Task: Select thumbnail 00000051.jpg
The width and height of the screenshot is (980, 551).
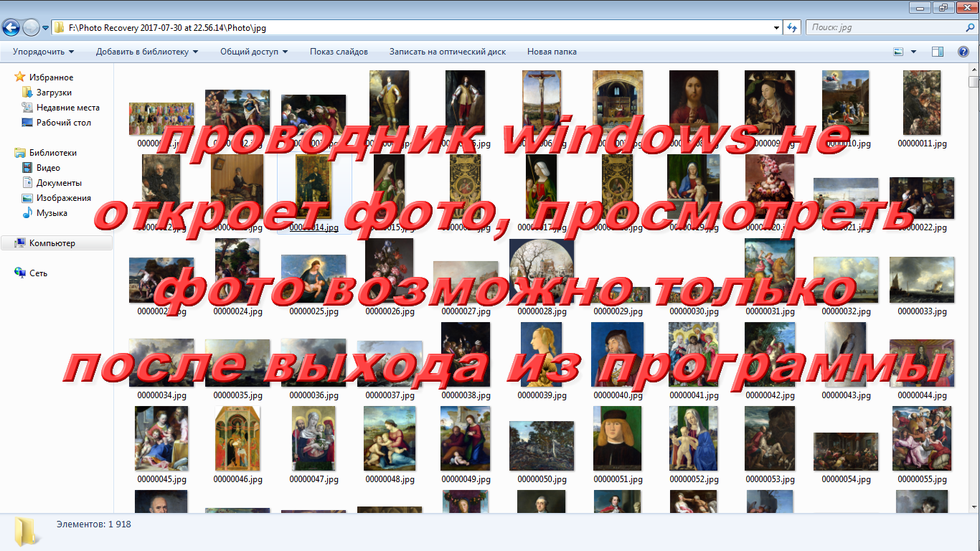Action: (x=618, y=438)
